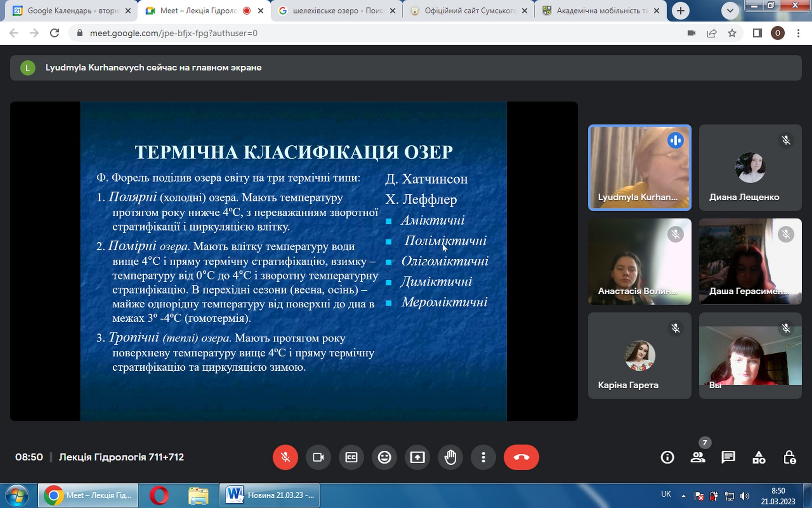Show hidden system tray icons
The width and height of the screenshot is (812, 508).
(683, 496)
